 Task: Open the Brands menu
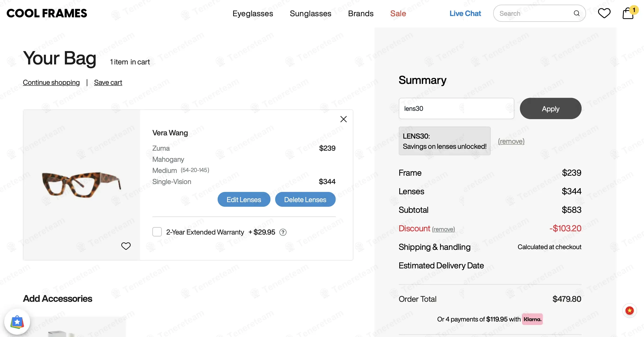pyautogui.click(x=361, y=13)
